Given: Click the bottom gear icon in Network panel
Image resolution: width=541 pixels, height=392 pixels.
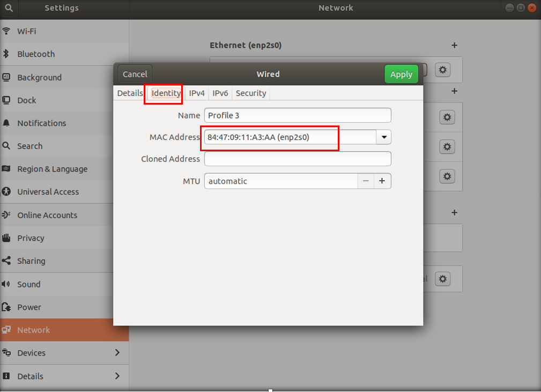Looking at the screenshot, I should click(x=443, y=279).
